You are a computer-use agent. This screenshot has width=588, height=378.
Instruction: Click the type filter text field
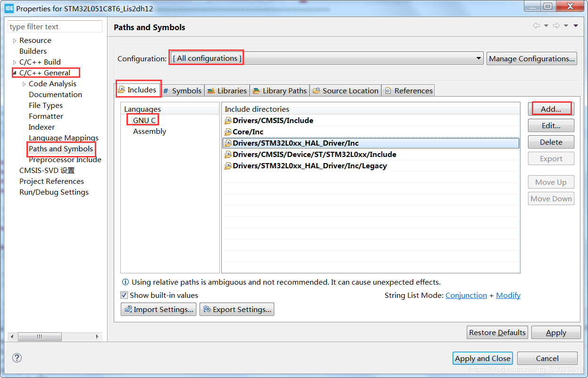pos(55,26)
